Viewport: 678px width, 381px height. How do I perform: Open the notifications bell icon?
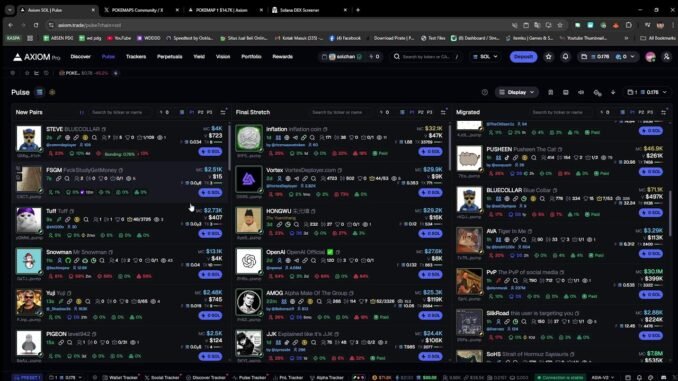[x=565, y=57]
